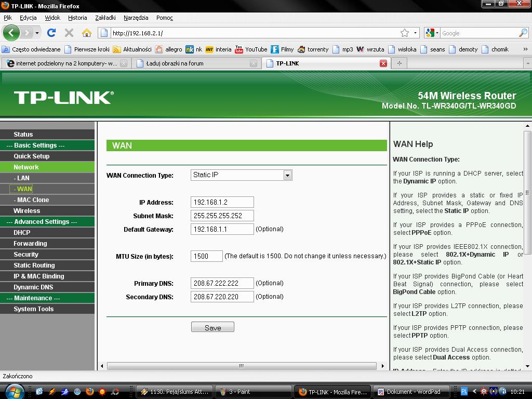
Task: Open the Pierwsze kroki bookmark
Action: 87,49
